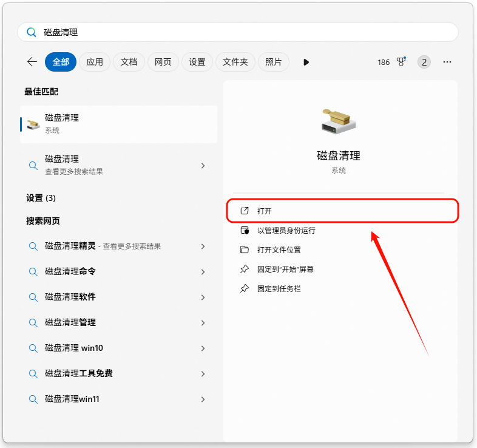Open web suggestion 磁盘清理 win10
Screen dimensions: 477x448
(118, 348)
